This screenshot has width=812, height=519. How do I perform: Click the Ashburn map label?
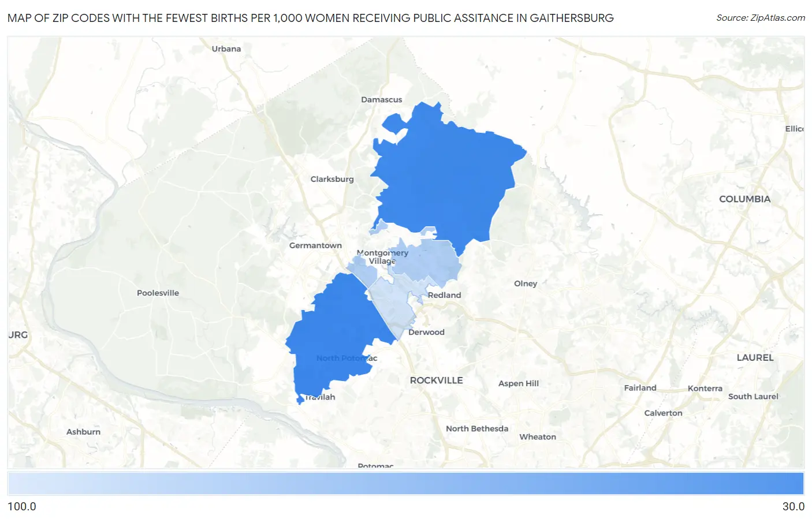click(x=83, y=432)
